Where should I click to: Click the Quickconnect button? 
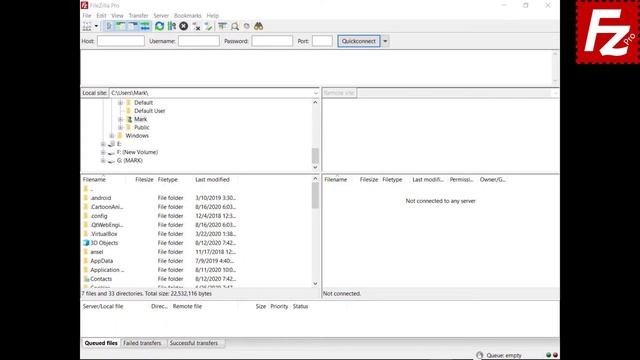point(359,41)
